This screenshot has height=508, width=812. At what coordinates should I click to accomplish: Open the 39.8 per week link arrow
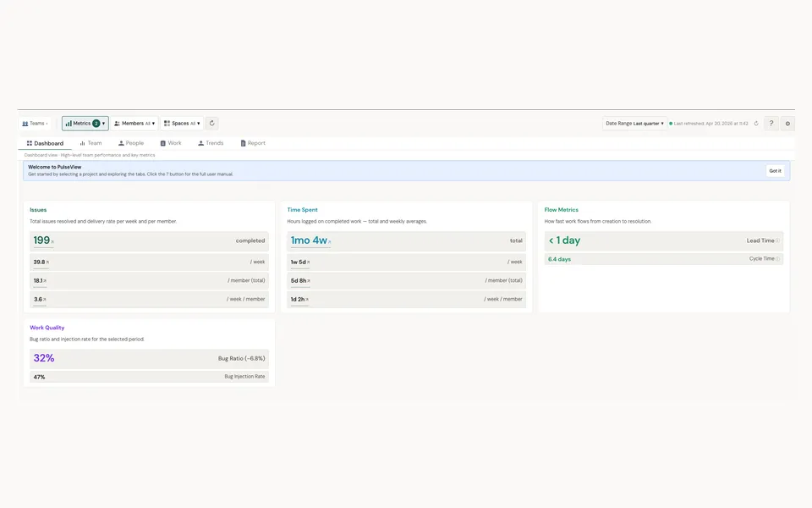click(x=47, y=262)
